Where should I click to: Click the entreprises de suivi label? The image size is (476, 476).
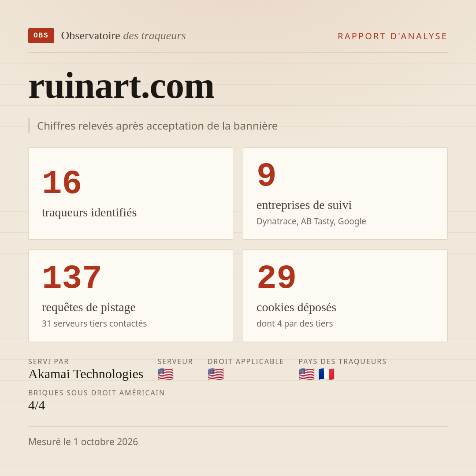pyautogui.click(x=304, y=205)
